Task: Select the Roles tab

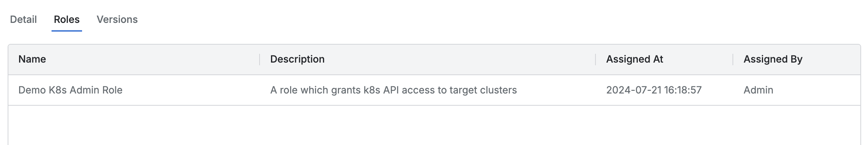Action: [67, 19]
